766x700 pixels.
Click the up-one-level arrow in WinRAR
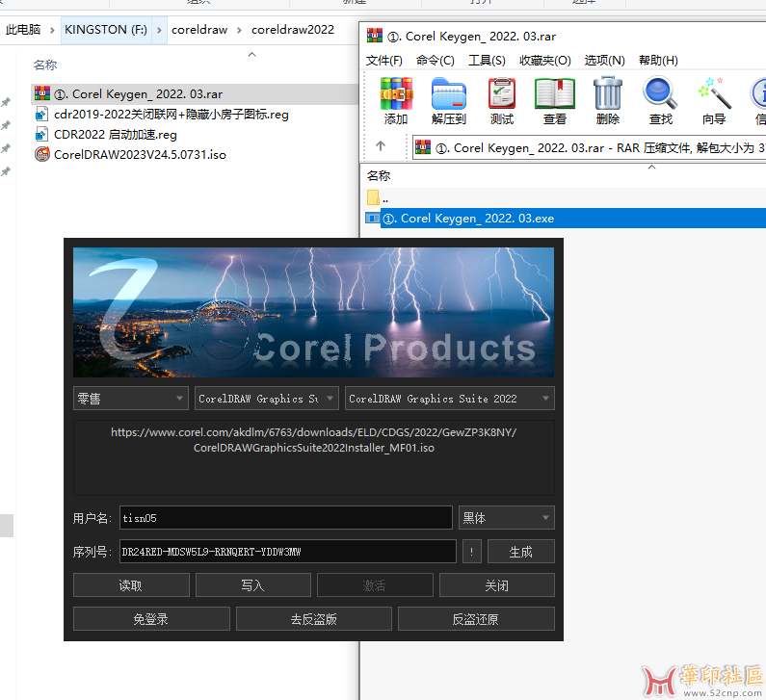tap(381, 145)
